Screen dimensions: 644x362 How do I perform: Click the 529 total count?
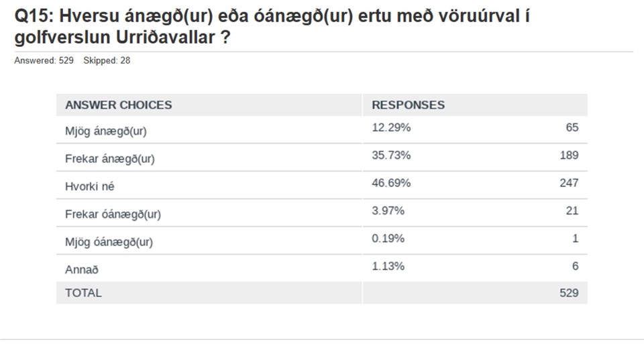click(x=569, y=293)
